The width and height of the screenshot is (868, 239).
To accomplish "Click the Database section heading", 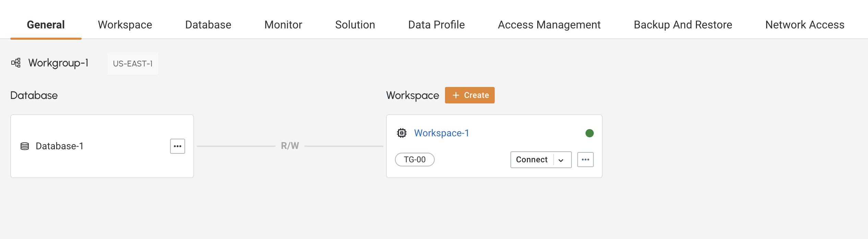I will point(34,95).
